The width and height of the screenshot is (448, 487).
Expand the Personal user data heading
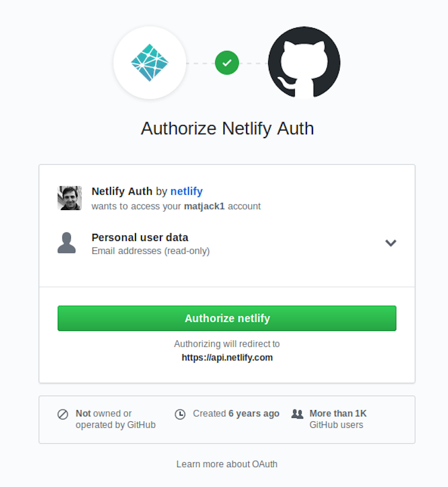[140, 238]
